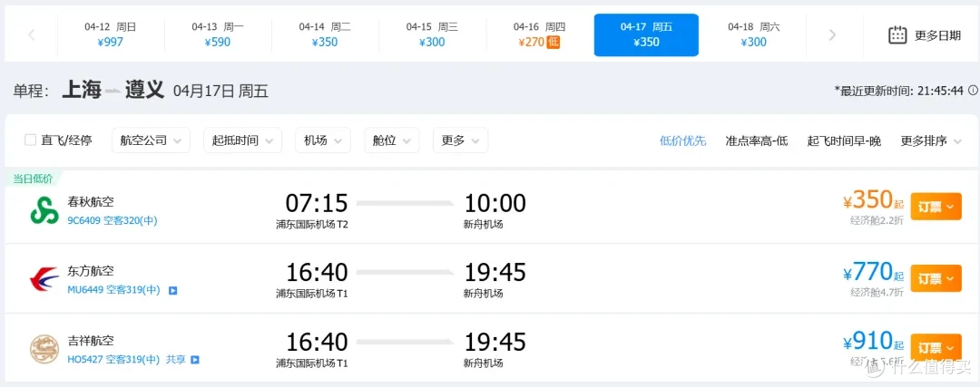Click the China Eastern airline logo
This screenshot has height=387, width=980.
point(44,280)
